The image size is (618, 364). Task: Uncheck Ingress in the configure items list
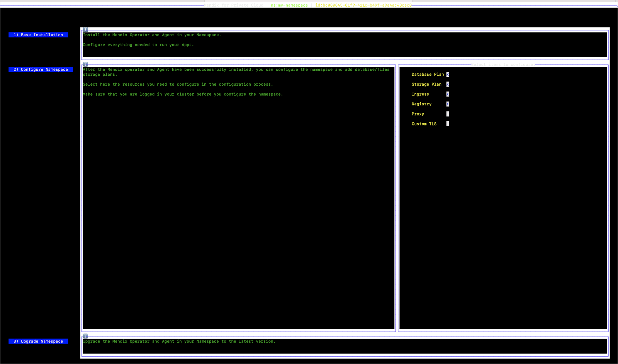[447, 94]
